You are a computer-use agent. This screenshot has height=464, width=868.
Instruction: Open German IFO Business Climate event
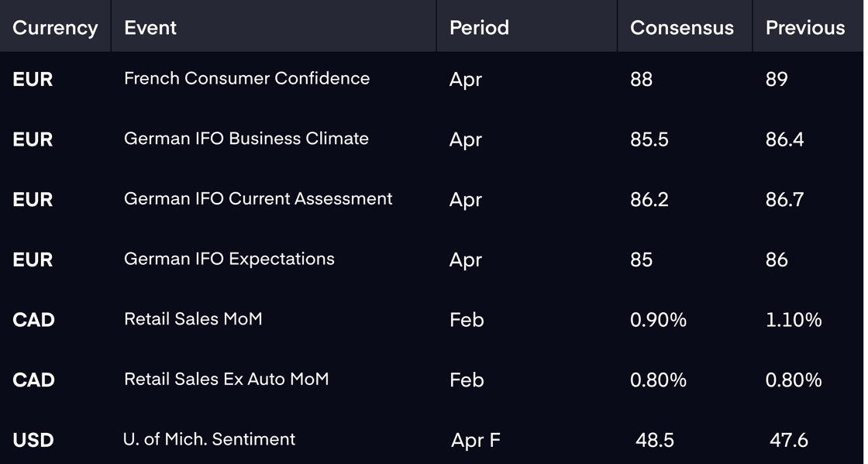point(246,138)
